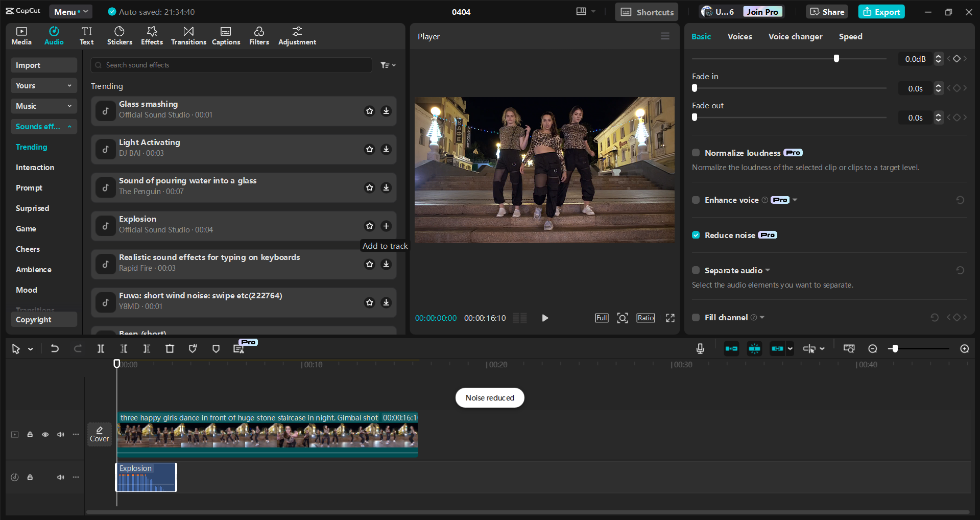
Task: Switch to the Voice changer tab
Action: pos(795,36)
